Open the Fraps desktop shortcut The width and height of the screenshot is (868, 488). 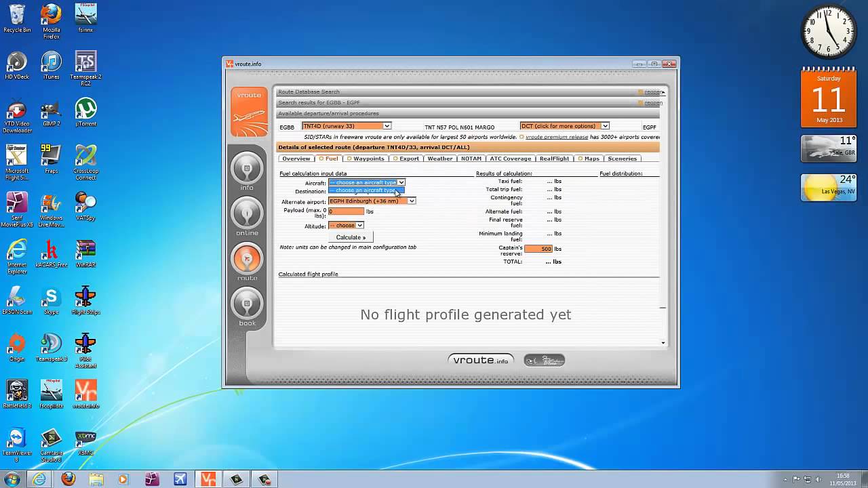[x=51, y=160]
